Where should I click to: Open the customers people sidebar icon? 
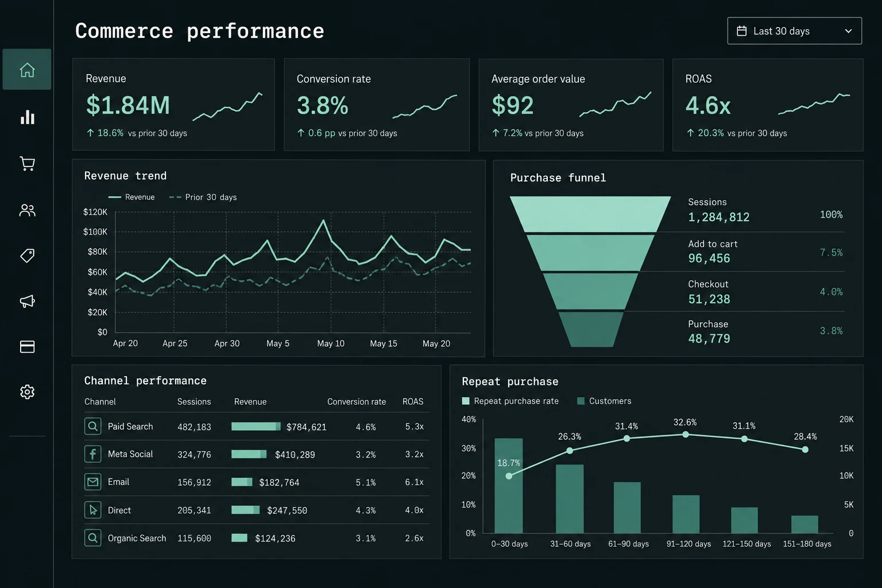pyautogui.click(x=27, y=210)
